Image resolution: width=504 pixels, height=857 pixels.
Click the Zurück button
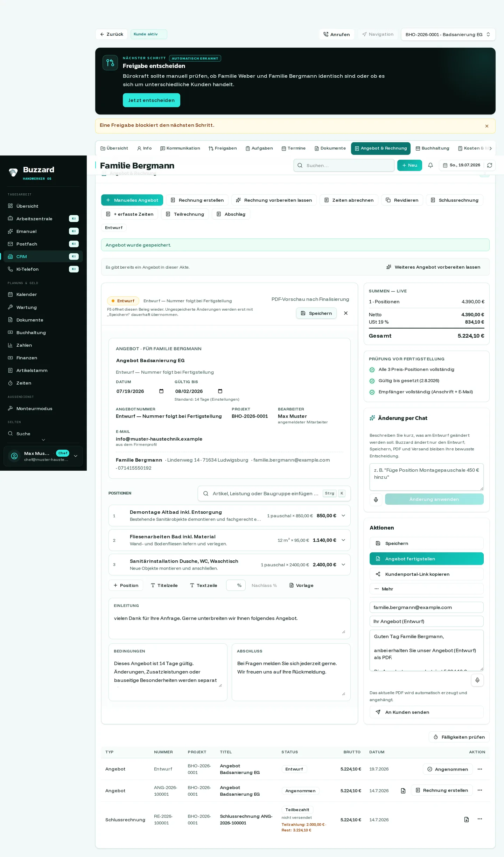tap(111, 34)
